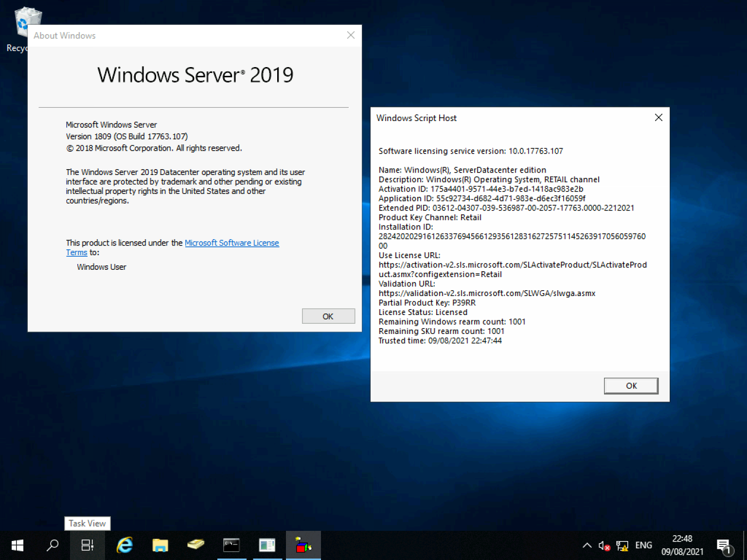Click OK in the About Windows dialog
This screenshot has width=747, height=560.
tap(328, 316)
